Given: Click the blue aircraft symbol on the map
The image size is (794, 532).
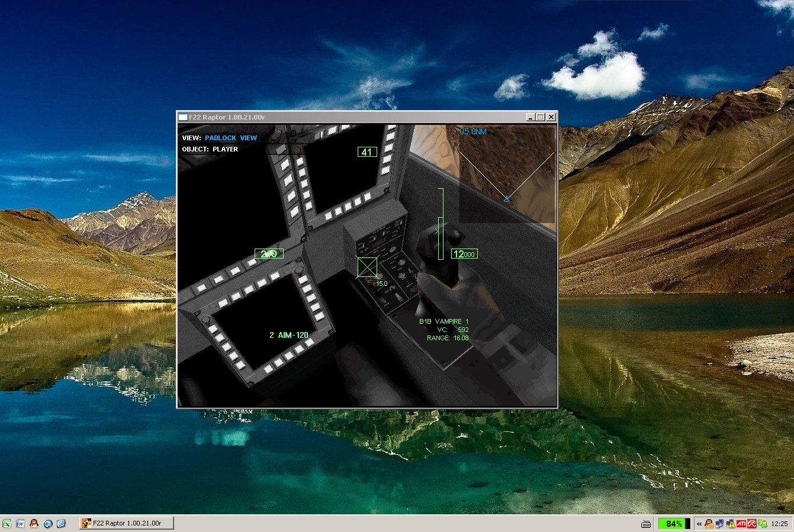Looking at the screenshot, I should pyautogui.click(x=506, y=200).
